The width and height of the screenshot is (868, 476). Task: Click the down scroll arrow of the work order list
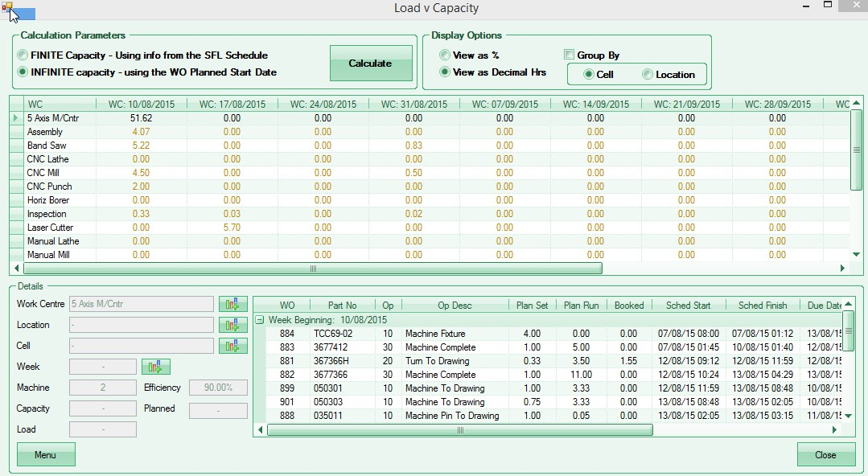pyautogui.click(x=848, y=416)
